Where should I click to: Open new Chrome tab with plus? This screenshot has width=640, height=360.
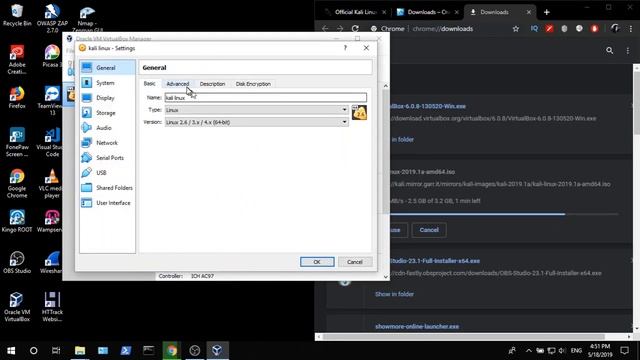coord(547,12)
